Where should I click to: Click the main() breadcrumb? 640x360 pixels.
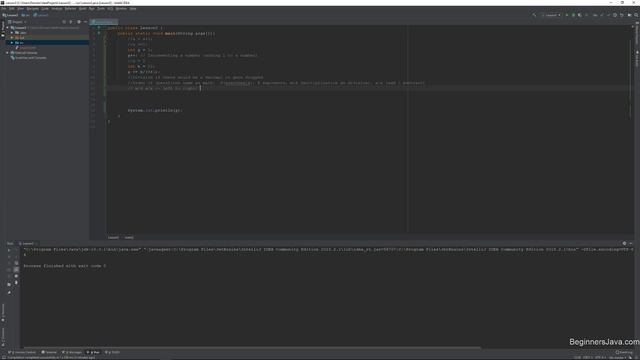[x=129, y=238]
